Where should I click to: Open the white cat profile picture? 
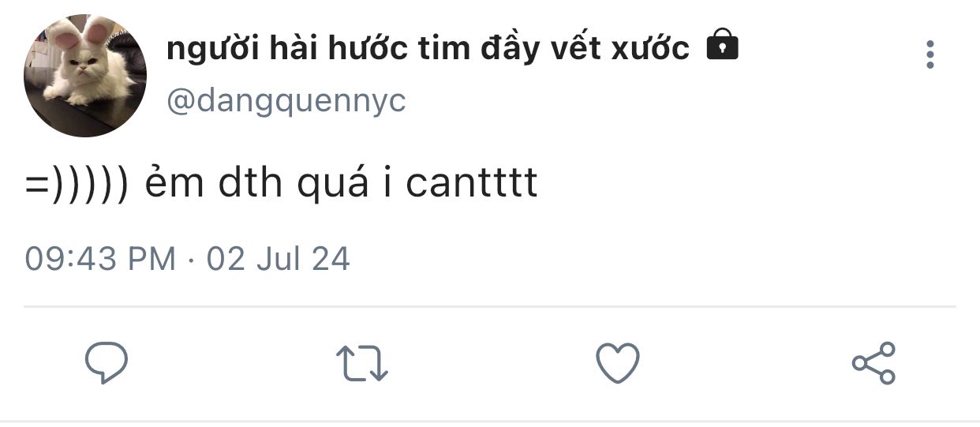click(85, 76)
